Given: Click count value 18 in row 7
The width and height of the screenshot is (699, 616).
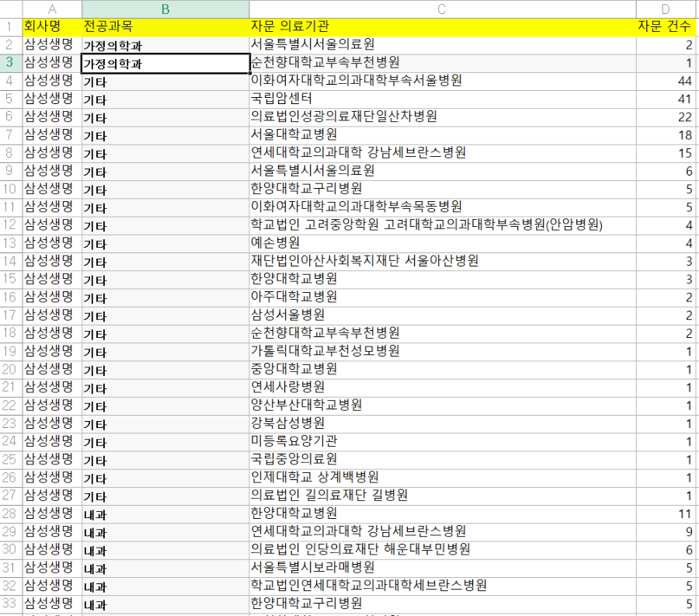Looking at the screenshot, I should [x=666, y=135].
